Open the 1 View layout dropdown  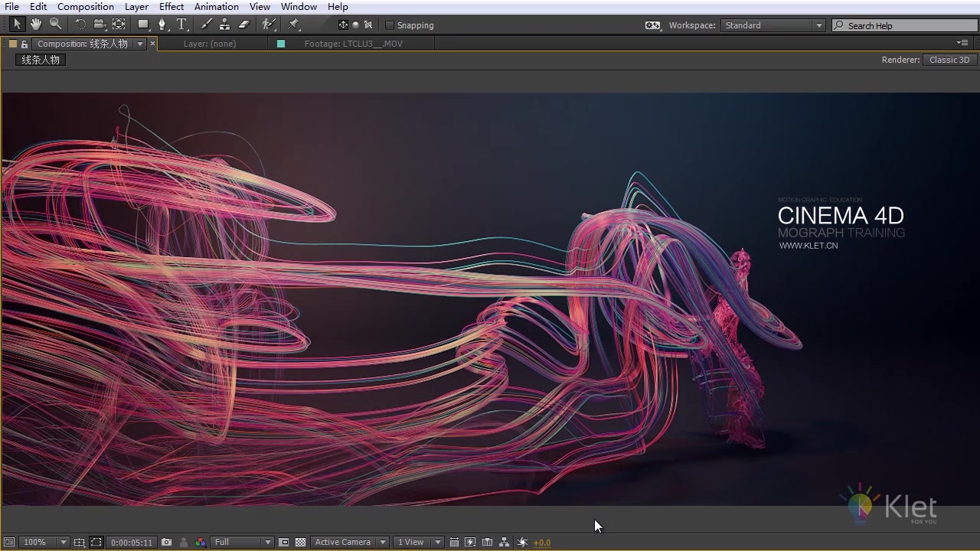(x=419, y=542)
